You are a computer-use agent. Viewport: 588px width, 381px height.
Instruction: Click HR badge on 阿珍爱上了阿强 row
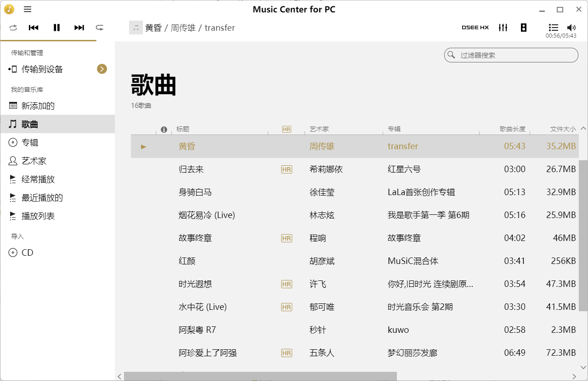pyautogui.click(x=287, y=353)
